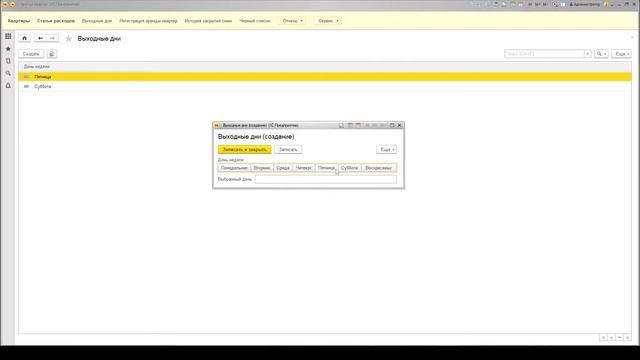Image resolution: width=640 pixels, height=360 pixels.
Task: Expand the Сервис dropdown menu
Action: [328, 21]
